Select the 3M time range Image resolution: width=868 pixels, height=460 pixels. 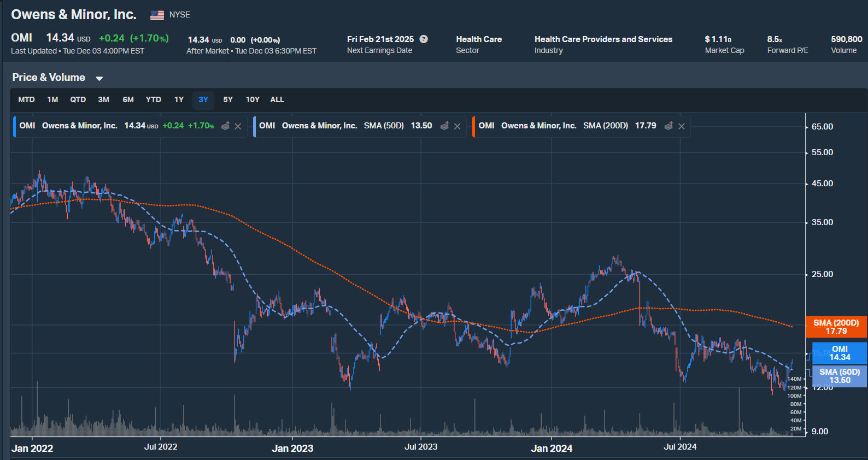[x=103, y=99]
